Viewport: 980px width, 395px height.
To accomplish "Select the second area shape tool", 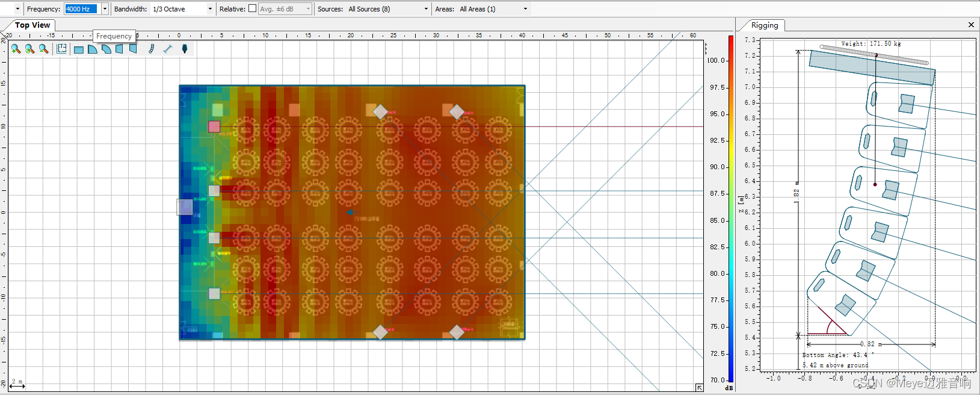I will click(x=93, y=49).
